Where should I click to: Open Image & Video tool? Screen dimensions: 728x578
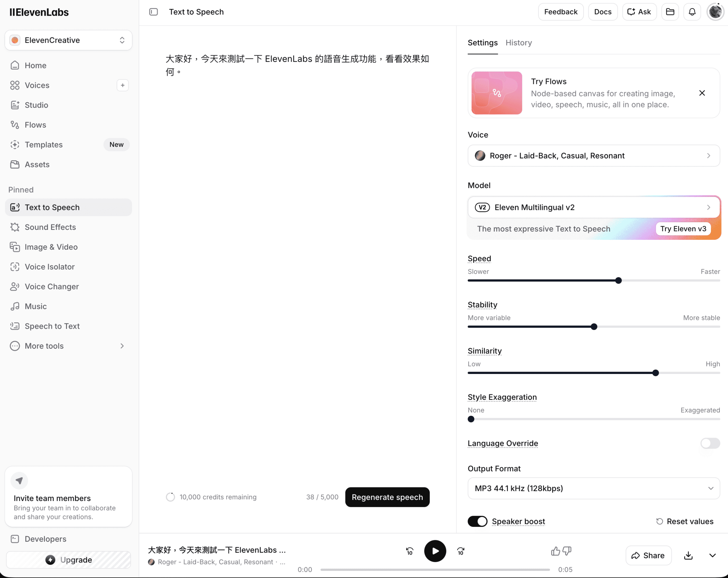click(x=68, y=247)
